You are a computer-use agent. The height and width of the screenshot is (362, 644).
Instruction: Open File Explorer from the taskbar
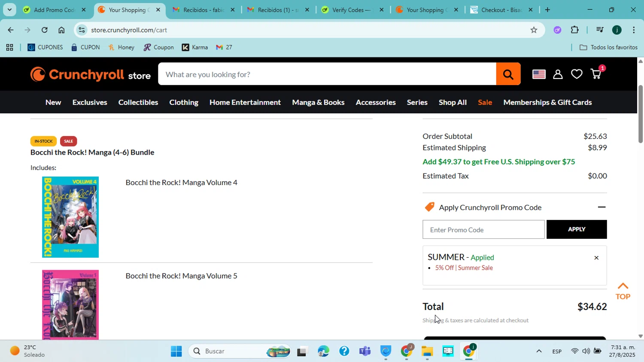click(x=427, y=351)
